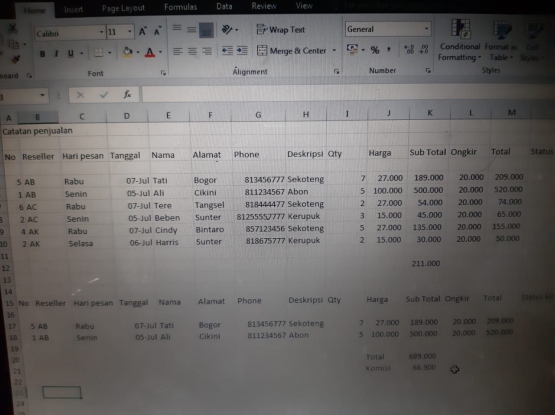Click Decrease Decimal icon
Image resolution: width=555 pixels, height=415 pixels.
click(423, 49)
